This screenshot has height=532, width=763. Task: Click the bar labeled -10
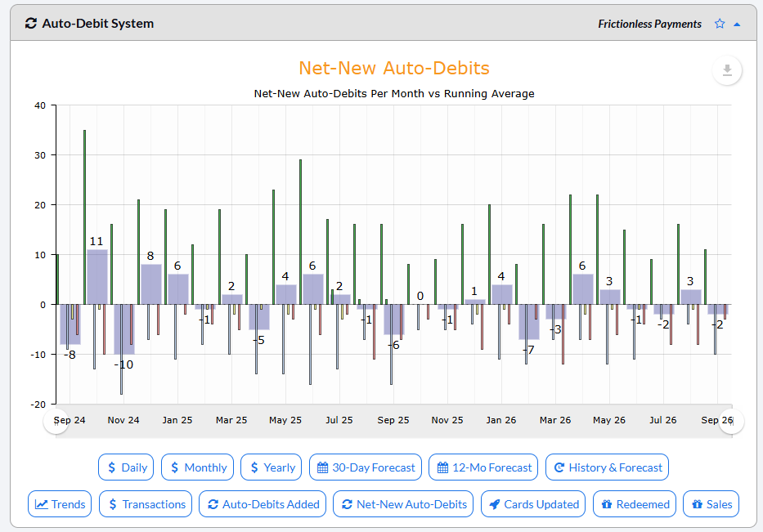pyautogui.click(x=124, y=329)
